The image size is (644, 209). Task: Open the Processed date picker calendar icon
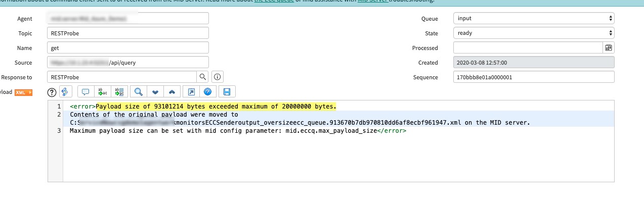(609, 48)
